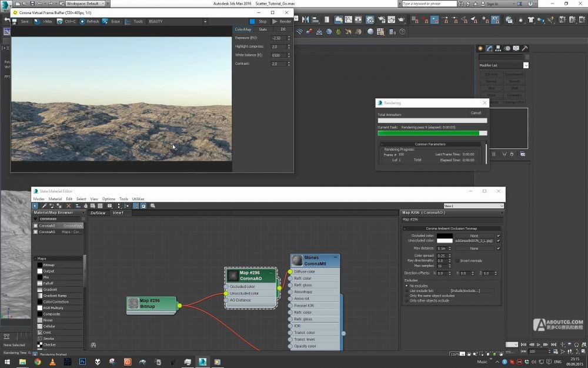Click the Erase icon in frame buffer
588x368 pixels.
[105, 21]
